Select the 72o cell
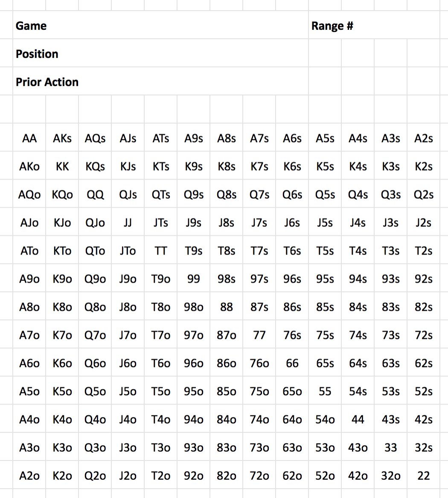Viewport: 448px width, 498px height. tap(259, 476)
